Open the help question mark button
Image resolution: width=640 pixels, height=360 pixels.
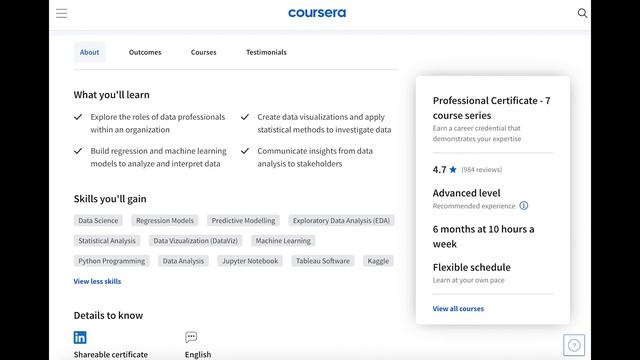(574, 345)
